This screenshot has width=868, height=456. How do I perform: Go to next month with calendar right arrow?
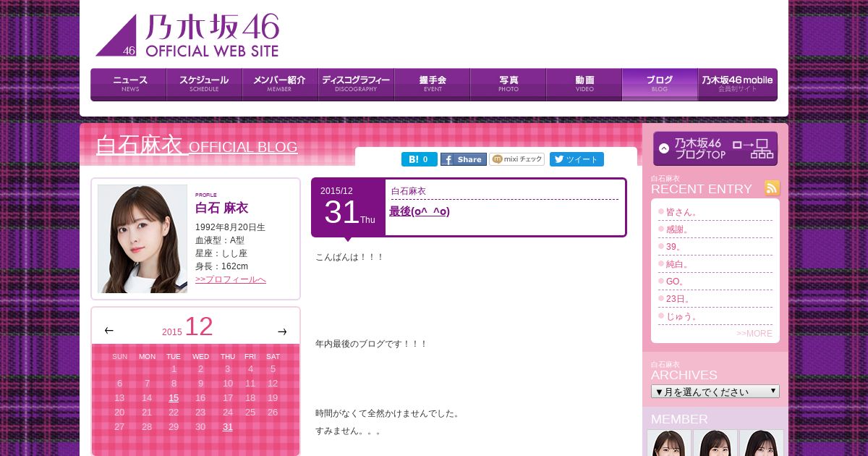pyautogui.click(x=282, y=332)
